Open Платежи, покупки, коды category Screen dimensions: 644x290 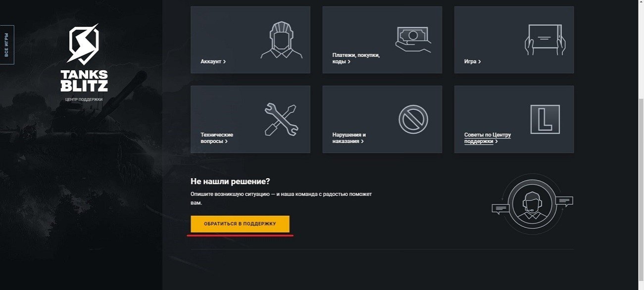[356, 58]
